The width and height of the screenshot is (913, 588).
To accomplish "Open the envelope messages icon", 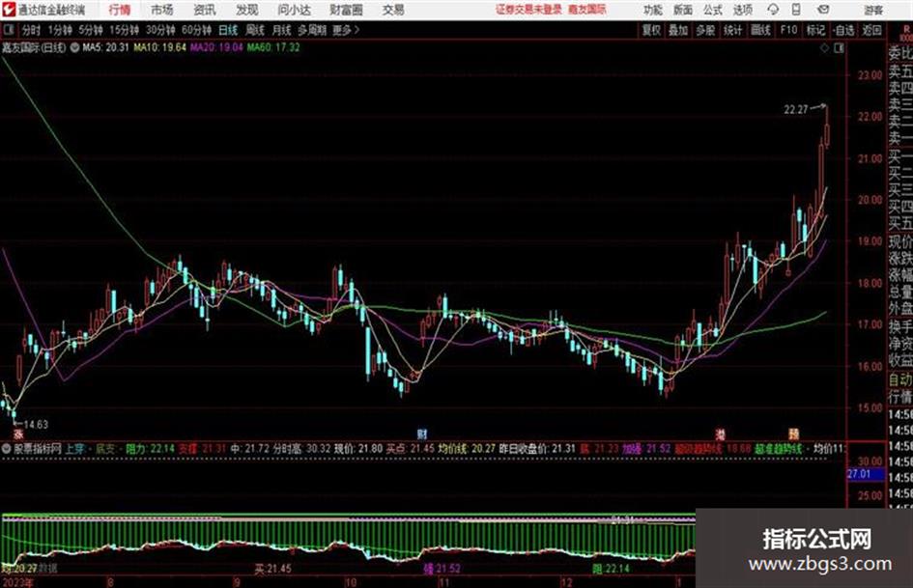I will pyautogui.click(x=823, y=10).
